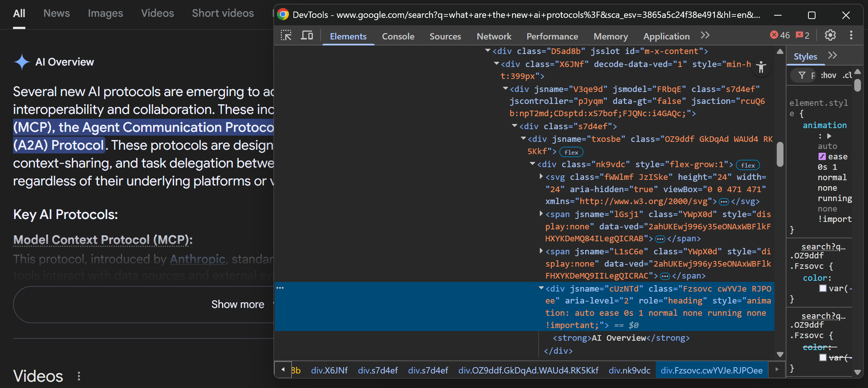
Task: Click the AI Overview sparkle icon
Action: point(22,62)
